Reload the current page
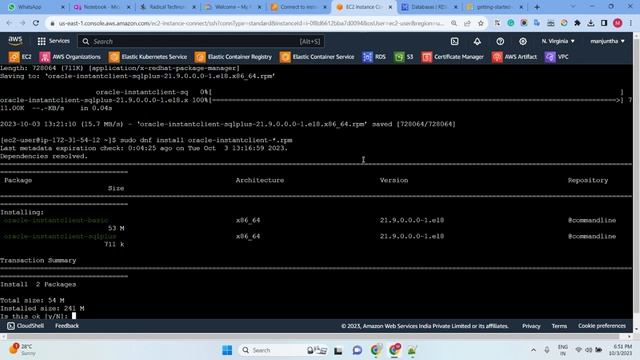The image size is (640, 360). pyautogui.click(x=36, y=23)
